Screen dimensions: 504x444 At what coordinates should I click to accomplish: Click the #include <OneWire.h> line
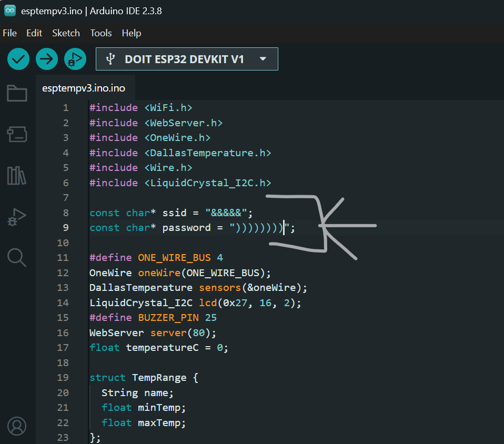pyautogui.click(x=150, y=138)
